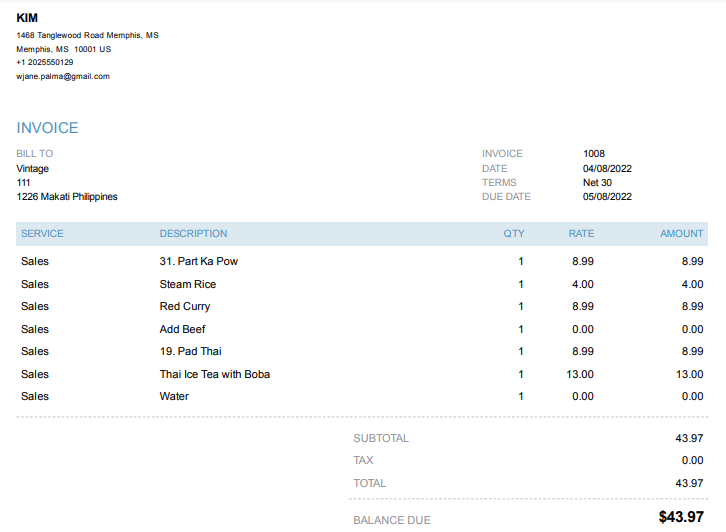Click the 'Memphis, MS 10001 US' line
This screenshot has width=726, height=532.
click(x=63, y=49)
